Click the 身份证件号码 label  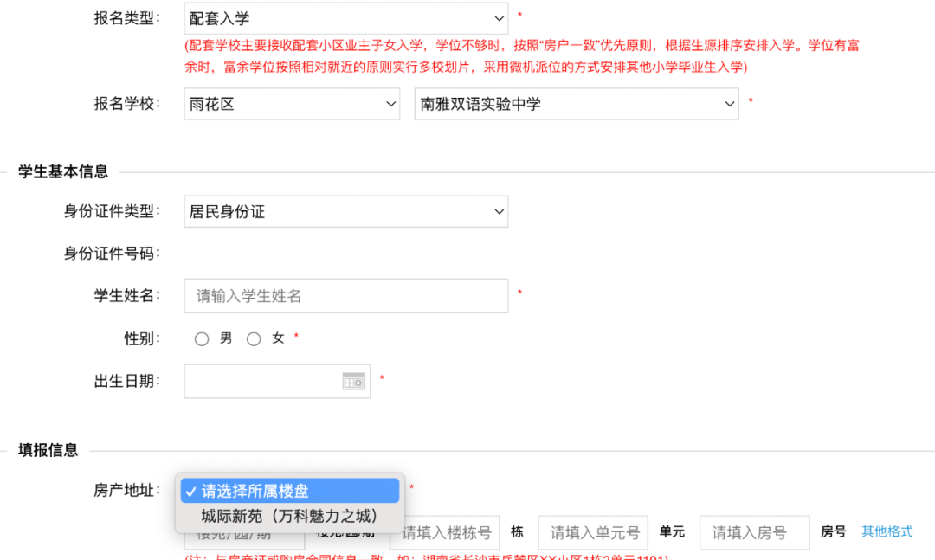(x=112, y=254)
